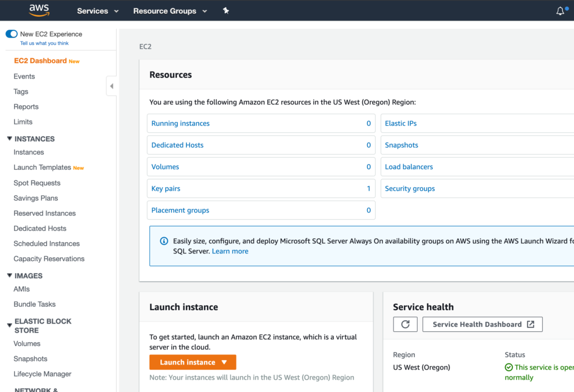Open the Snapshots resource link in Resources
This screenshot has width=574, height=392.
[x=401, y=145]
